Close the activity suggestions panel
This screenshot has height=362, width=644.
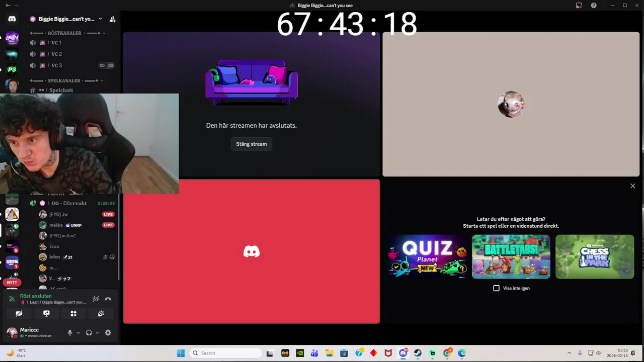(x=633, y=186)
